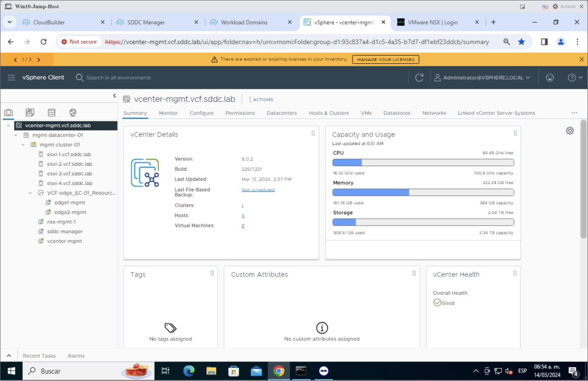The image size is (588, 381).
Task: Click the vCenter Details card drag handle
Action: (x=313, y=133)
